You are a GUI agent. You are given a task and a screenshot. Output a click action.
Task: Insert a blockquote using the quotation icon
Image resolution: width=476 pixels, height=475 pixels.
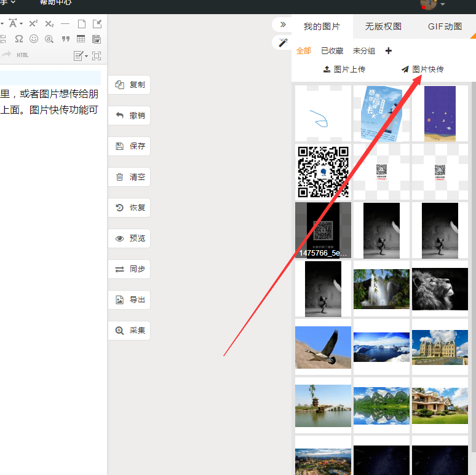(65, 39)
